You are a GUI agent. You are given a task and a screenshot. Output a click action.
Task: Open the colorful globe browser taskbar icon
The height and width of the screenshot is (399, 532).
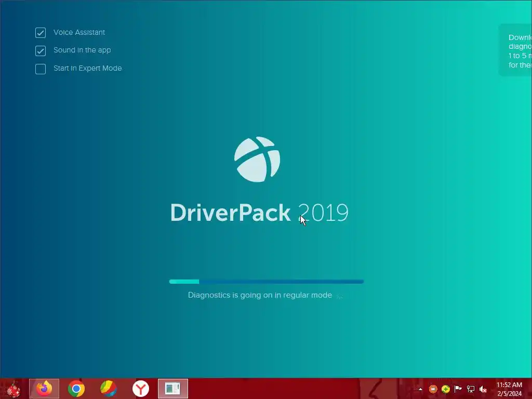[x=109, y=389]
